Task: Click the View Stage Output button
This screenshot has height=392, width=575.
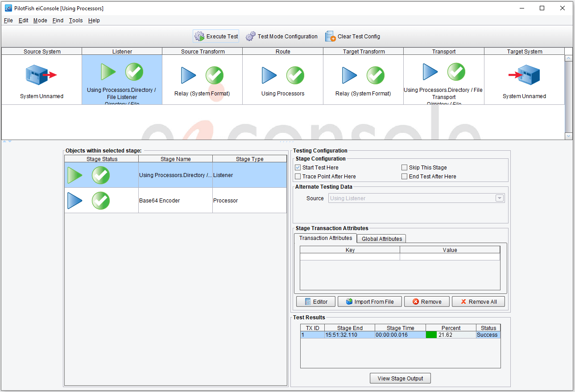Action: [400, 378]
